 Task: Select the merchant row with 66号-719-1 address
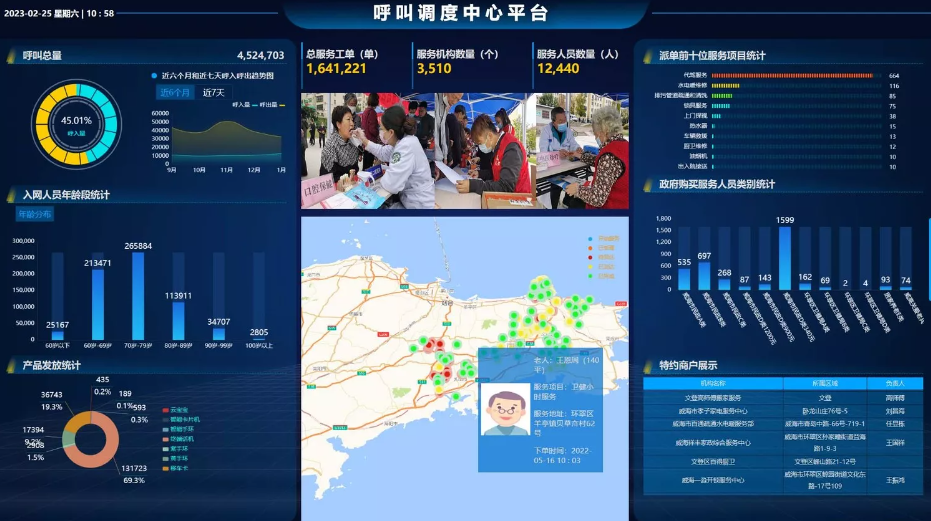click(x=783, y=424)
